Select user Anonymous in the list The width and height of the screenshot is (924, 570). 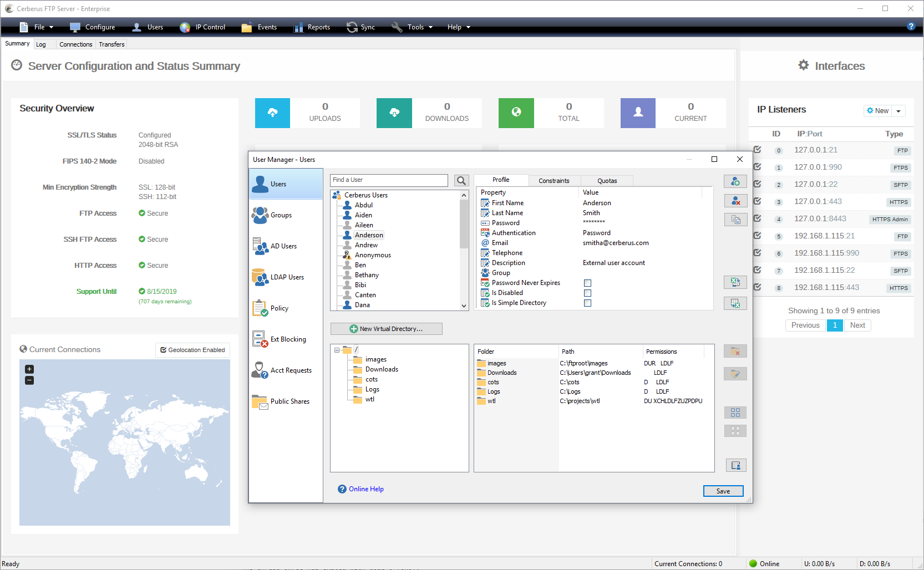[x=373, y=255]
